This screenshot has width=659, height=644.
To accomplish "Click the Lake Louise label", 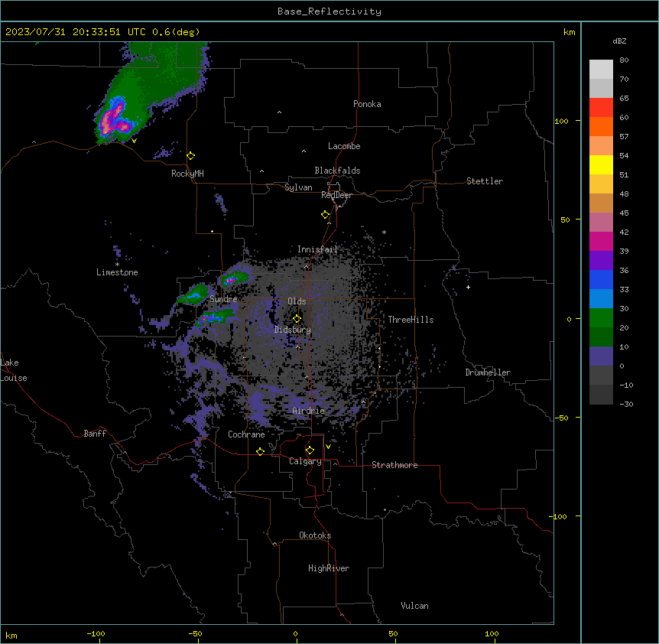I will pyautogui.click(x=14, y=370).
